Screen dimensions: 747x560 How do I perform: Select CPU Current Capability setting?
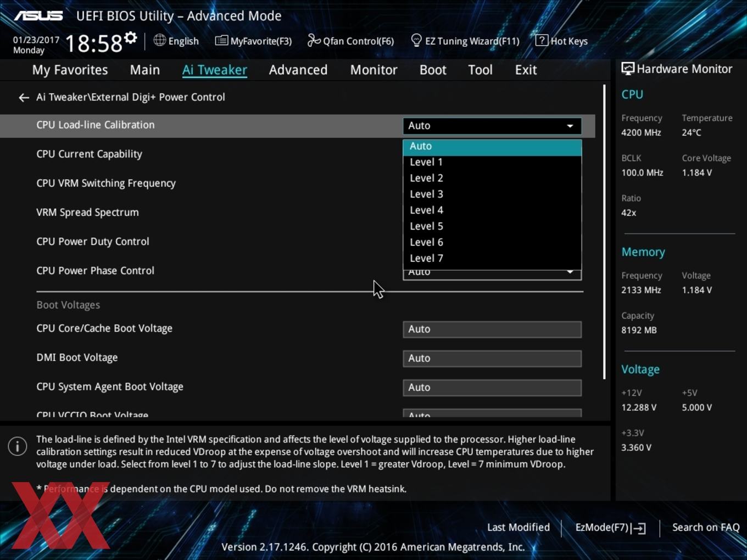[90, 154]
